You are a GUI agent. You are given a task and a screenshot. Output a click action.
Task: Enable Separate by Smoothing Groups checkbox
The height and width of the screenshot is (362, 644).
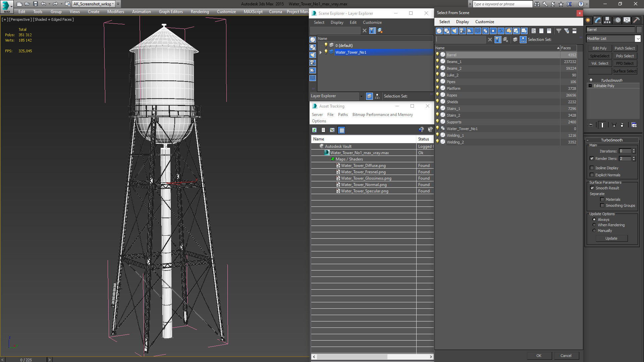coord(602,205)
